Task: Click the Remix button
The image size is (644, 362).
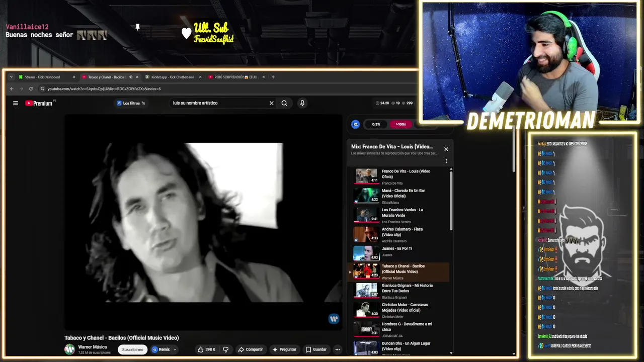Action: point(161,349)
